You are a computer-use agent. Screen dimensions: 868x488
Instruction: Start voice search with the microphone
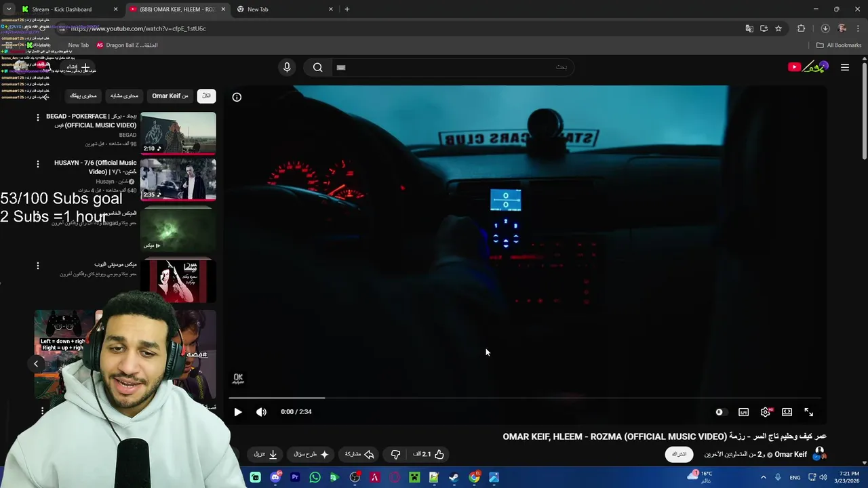(287, 67)
